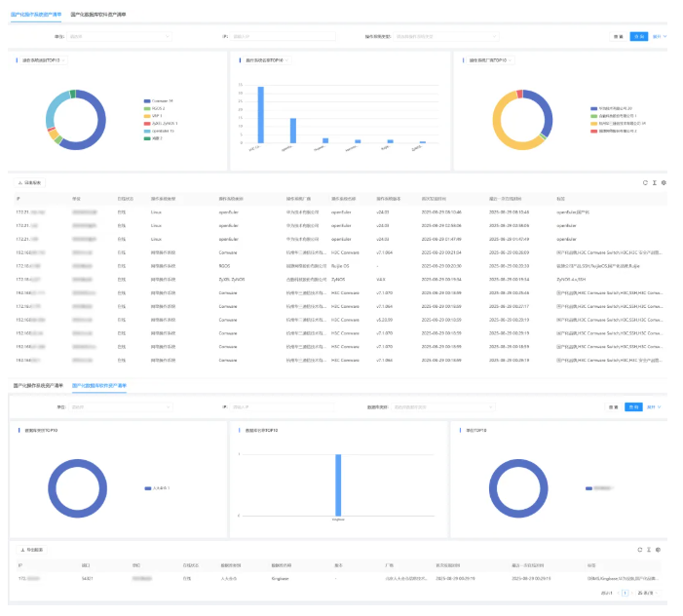683x616 pixels.
Task: Open 操作系统类型 dropdown in the top filter
Action: pos(438,36)
